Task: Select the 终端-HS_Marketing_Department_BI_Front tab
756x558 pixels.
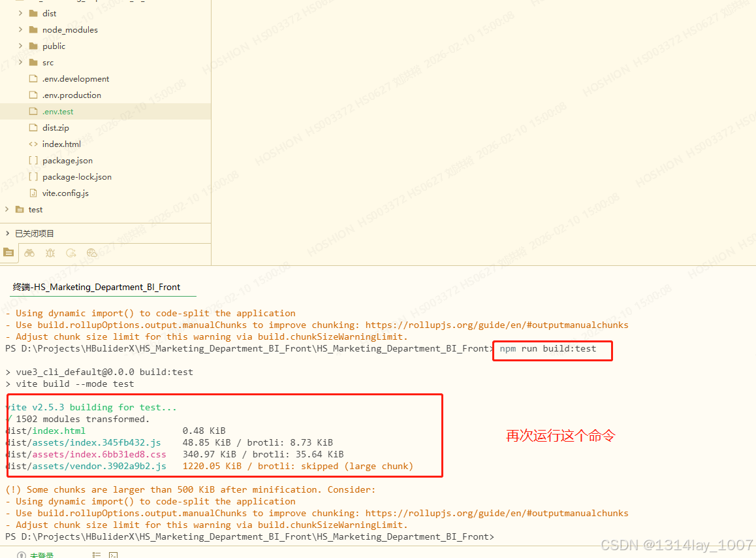Action: (x=97, y=287)
